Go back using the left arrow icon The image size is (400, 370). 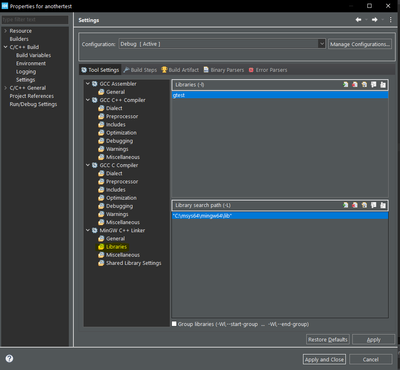[x=358, y=20]
